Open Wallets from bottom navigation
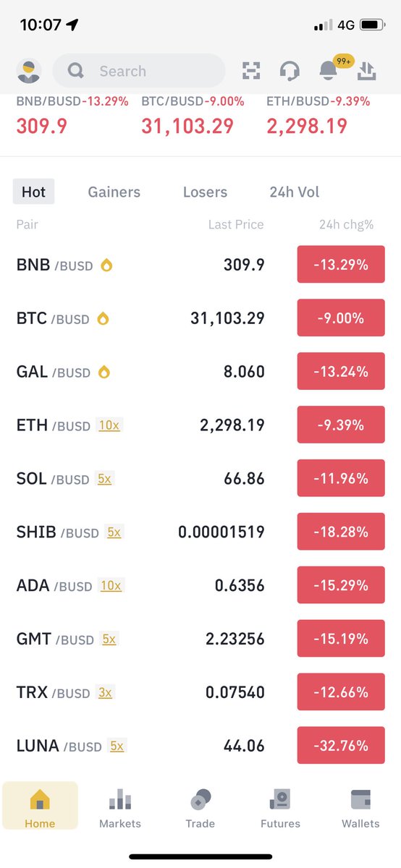This screenshot has width=401, height=868. tap(360, 807)
